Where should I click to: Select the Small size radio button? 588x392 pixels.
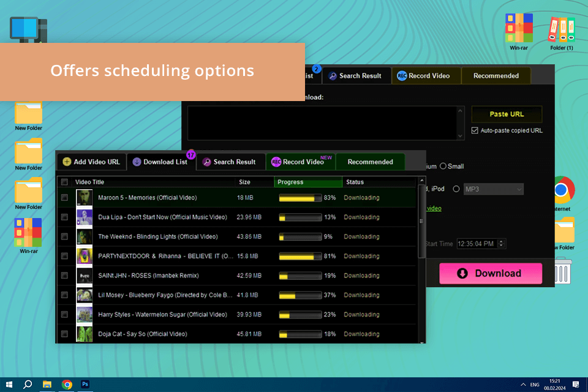coord(443,166)
